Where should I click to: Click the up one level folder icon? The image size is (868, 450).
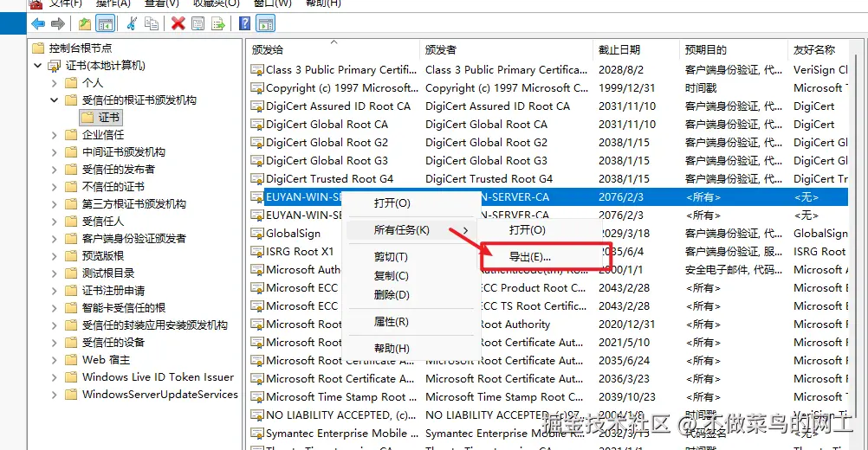[x=85, y=23]
